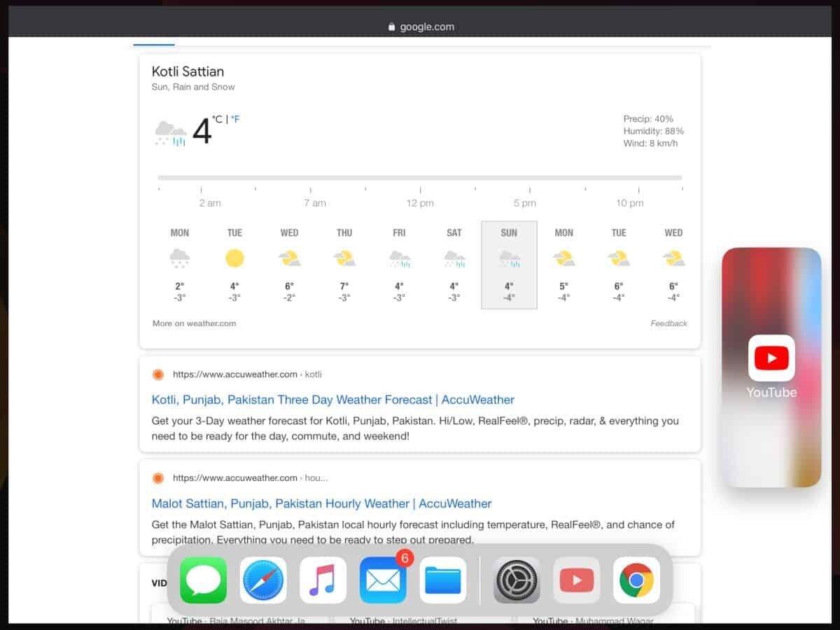The image size is (840, 630).
Task: Move the hourly temperature timeline slider
Action: point(420,178)
